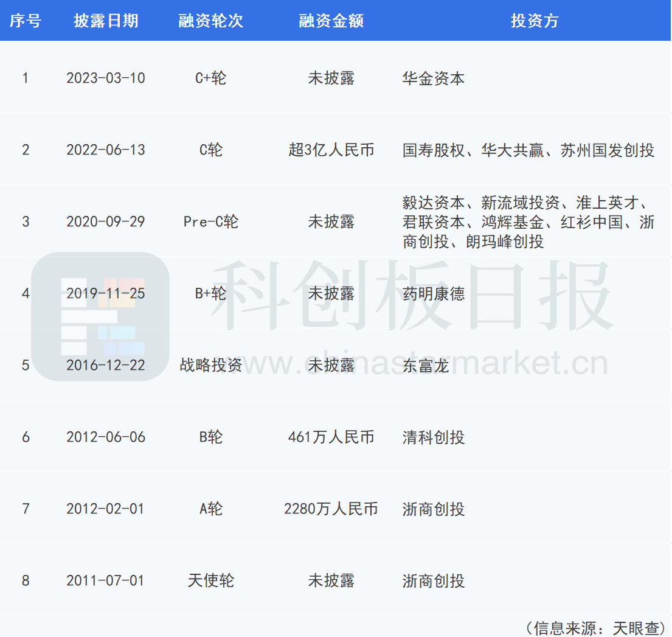Select the C+轮 round cell
This screenshot has width=672, height=637.
pos(211,78)
